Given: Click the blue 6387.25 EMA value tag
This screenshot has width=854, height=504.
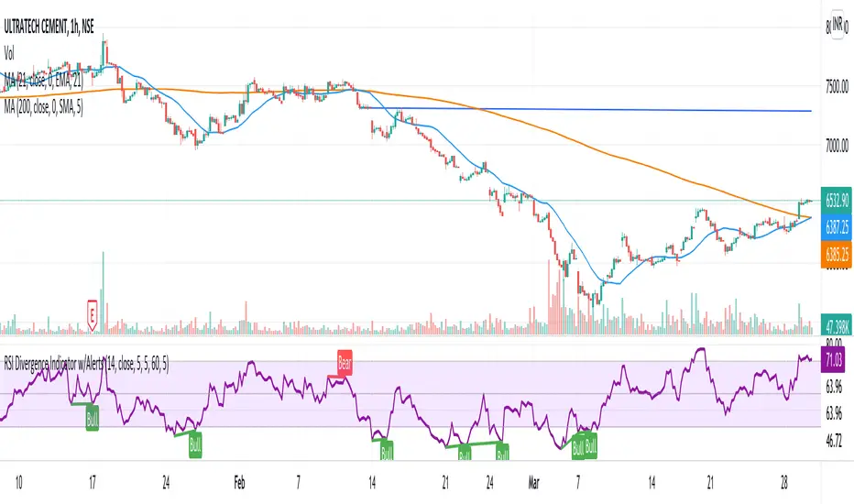Looking at the screenshot, I should (x=837, y=226).
